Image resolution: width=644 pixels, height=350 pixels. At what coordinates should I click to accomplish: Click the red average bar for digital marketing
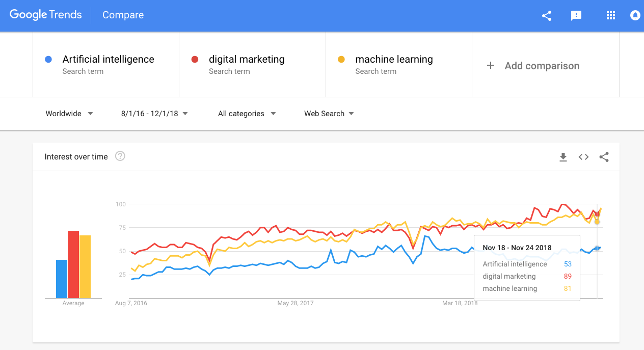point(73,264)
